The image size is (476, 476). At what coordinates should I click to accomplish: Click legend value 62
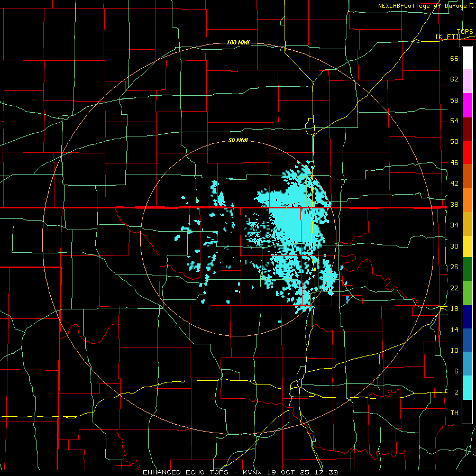point(454,79)
